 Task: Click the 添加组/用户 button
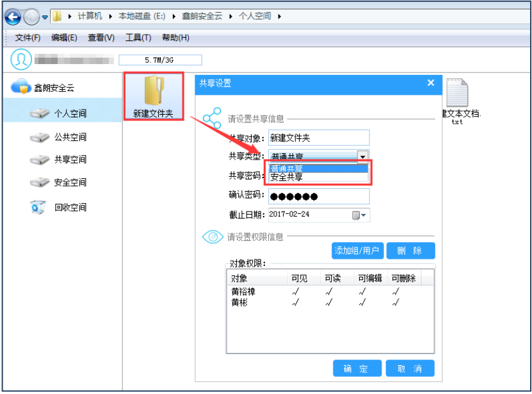(x=357, y=250)
